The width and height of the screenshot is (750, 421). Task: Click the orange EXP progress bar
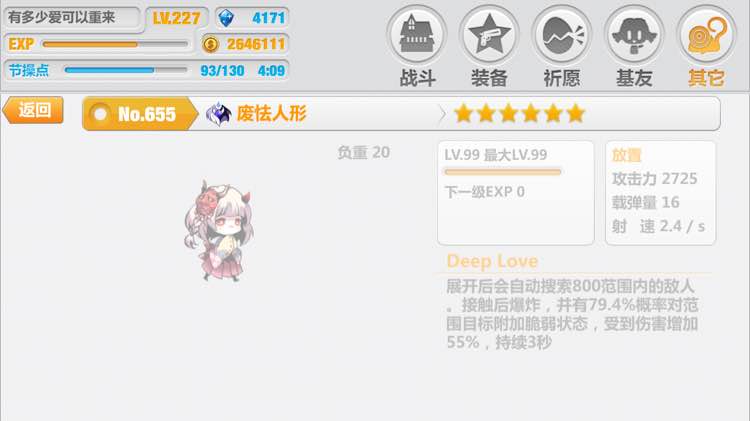[115, 44]
